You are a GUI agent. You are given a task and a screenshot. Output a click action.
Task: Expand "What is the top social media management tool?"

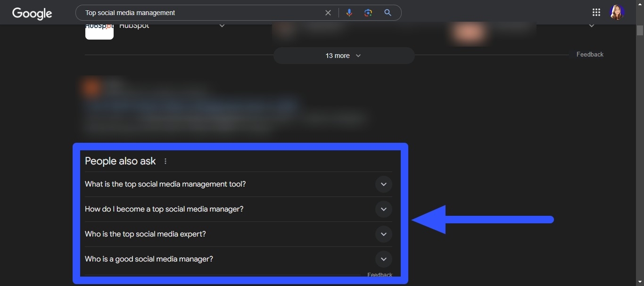[x=383, y=184]
